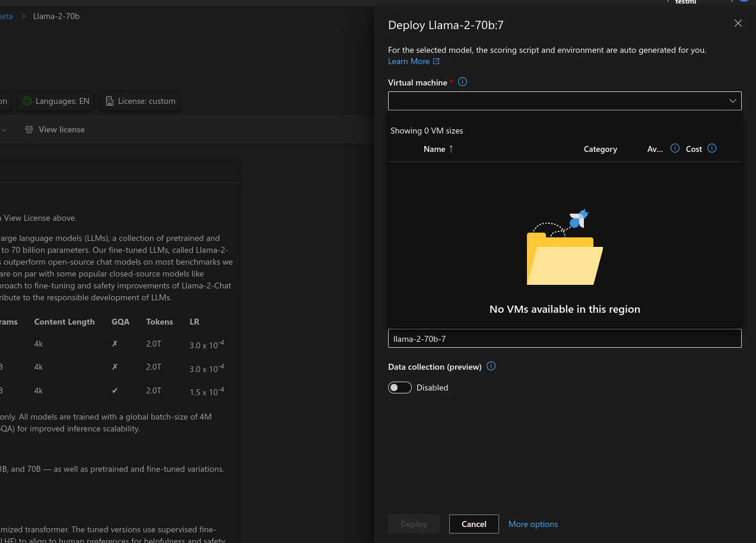Close the Deploy Llama-2-70b:7 panel
756x543 pixels.
[x=738, y=23]
